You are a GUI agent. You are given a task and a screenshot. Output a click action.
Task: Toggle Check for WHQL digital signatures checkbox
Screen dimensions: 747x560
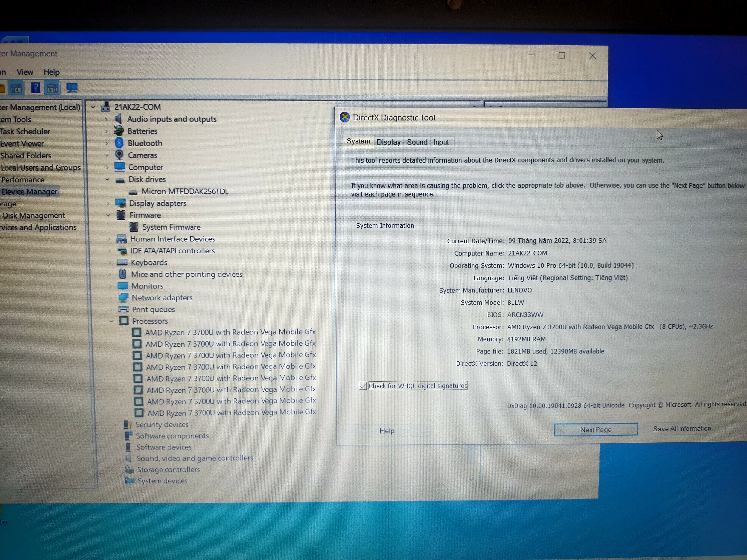363,386
